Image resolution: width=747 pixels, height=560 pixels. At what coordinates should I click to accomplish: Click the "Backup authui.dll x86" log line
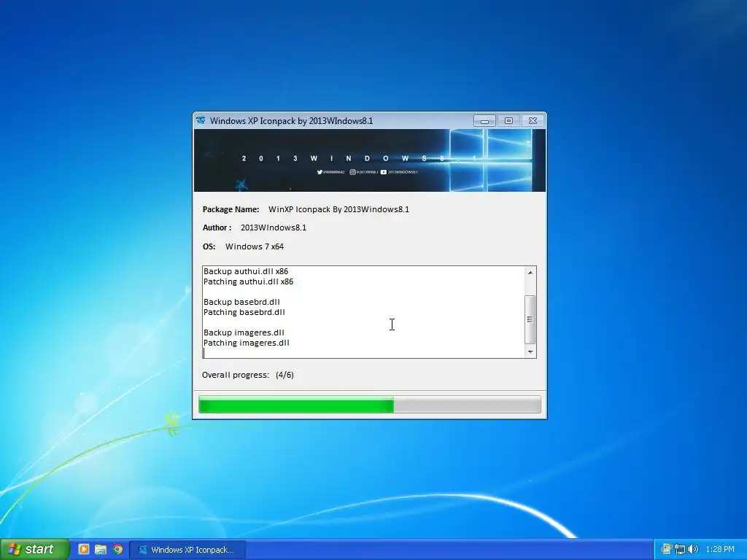coord(246,271)
